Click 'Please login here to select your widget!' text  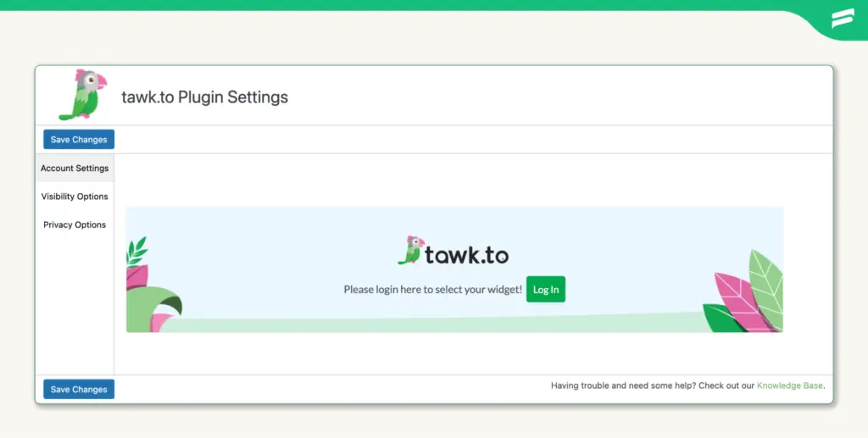coord(433,289)
